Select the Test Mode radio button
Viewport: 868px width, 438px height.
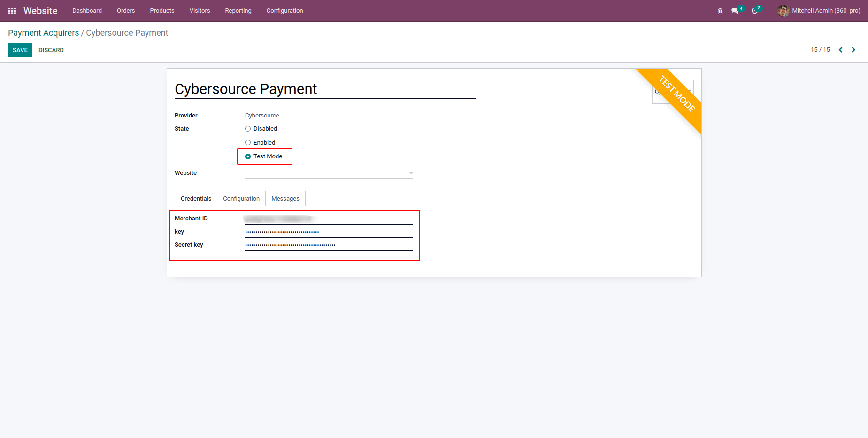pyautogui.click(x=248, y=156)
